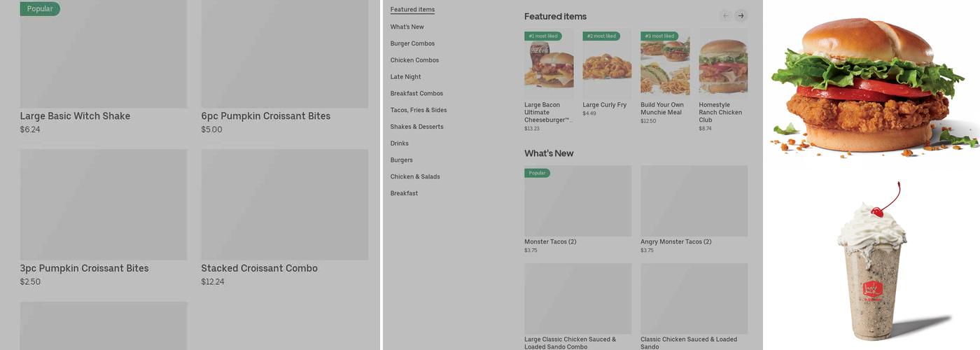Navigate to Tacos, Fries & Sides
This screenshot has width=980, height=350.
[419, 110]
